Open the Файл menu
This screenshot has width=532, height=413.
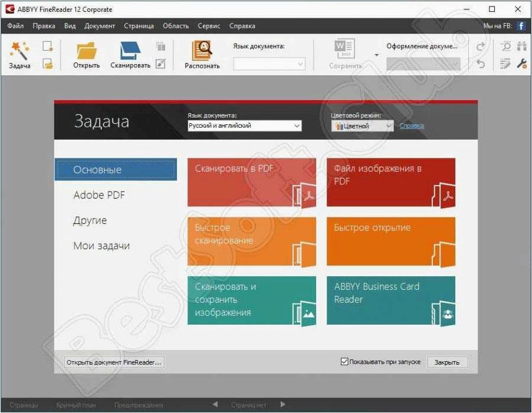pos(15,26)
